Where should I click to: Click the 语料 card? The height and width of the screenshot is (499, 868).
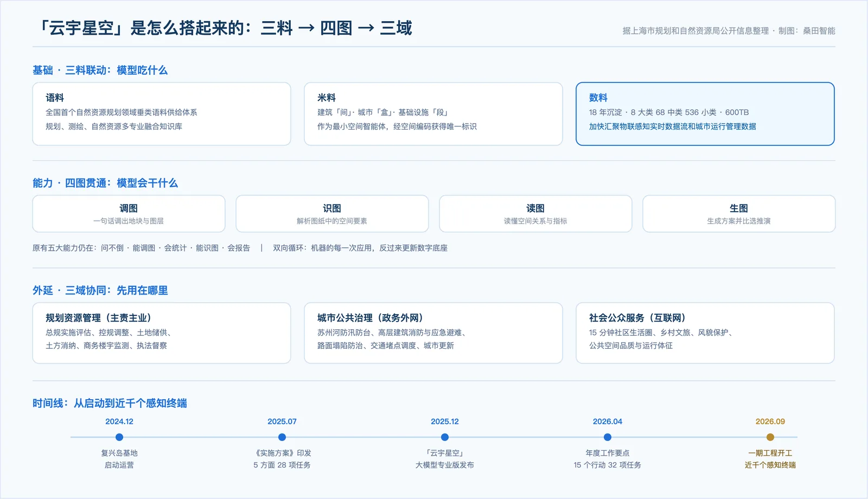pos(162,114)
